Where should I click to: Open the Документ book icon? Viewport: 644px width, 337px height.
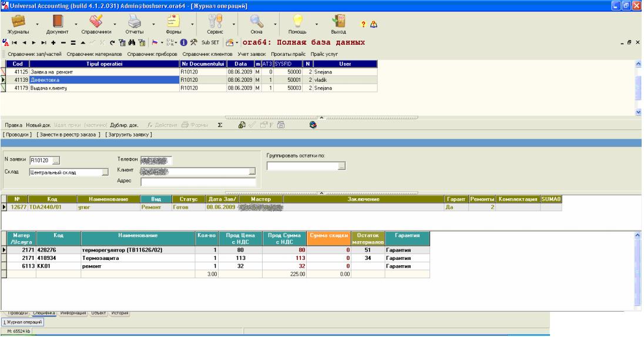coord(58,21)
